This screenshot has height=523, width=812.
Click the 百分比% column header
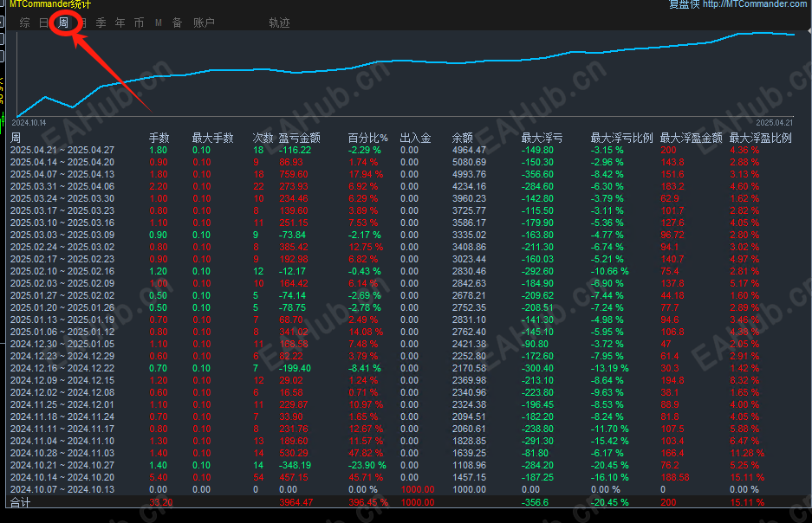click(367, 139)
